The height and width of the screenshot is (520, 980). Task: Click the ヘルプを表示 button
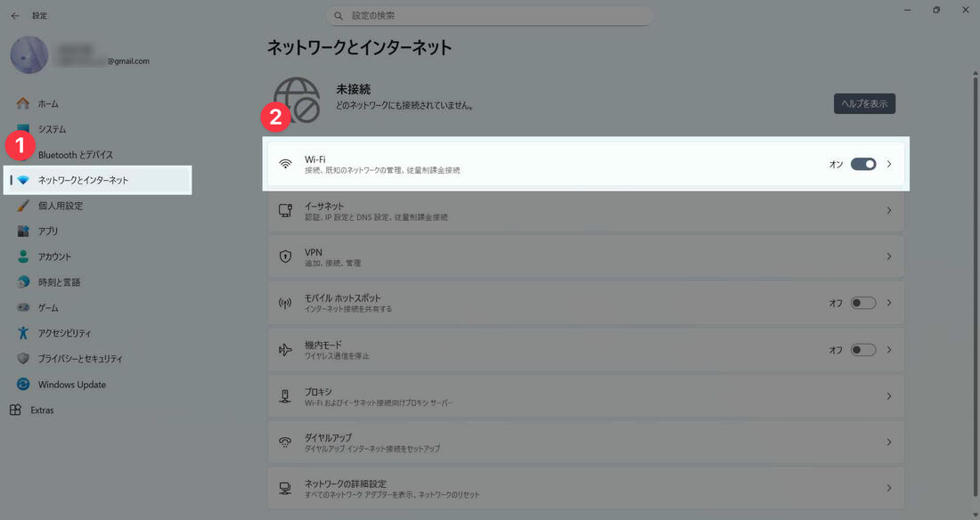pos(863,103)
